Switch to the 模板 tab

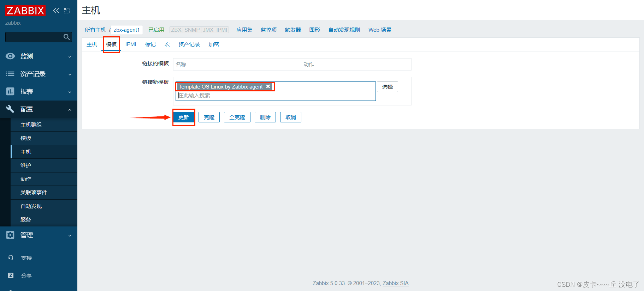[111, 44]
